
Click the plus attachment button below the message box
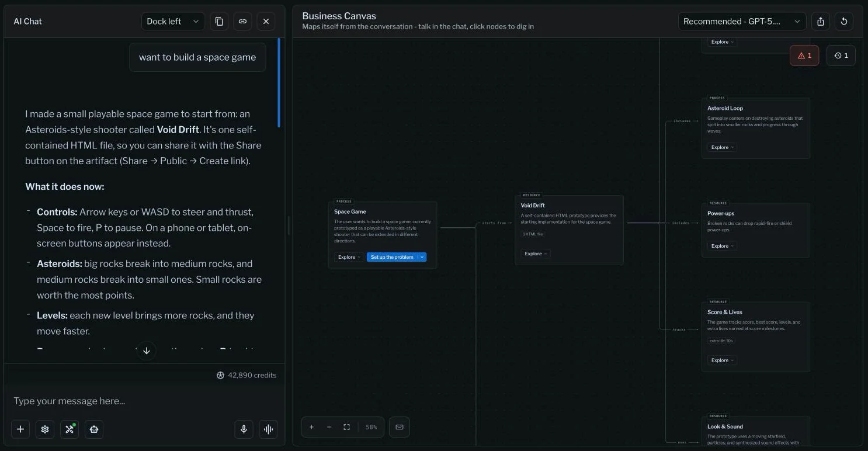coord(20,429)
